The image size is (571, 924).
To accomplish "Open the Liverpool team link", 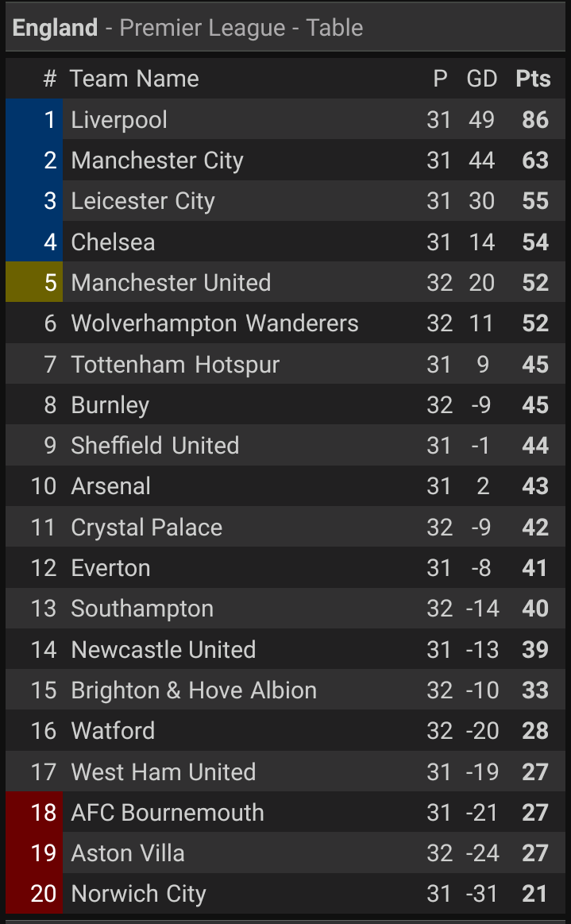I will 119,120.
